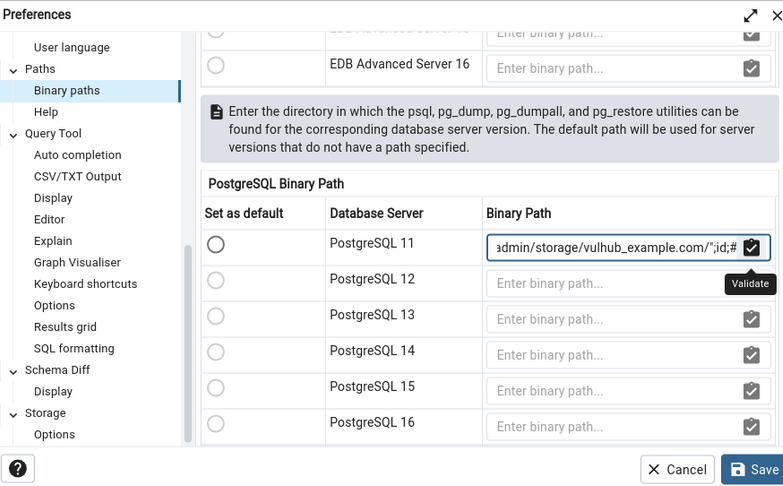Click the PostgreSQL Binary Path heading
The width and height of the screenshot is (783, 486).
[276, 184]
